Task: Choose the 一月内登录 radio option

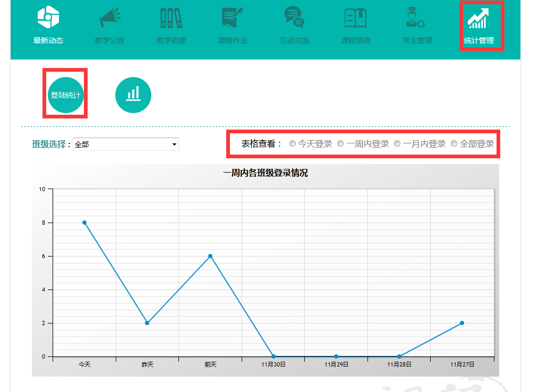Action: tap(397, 144)
